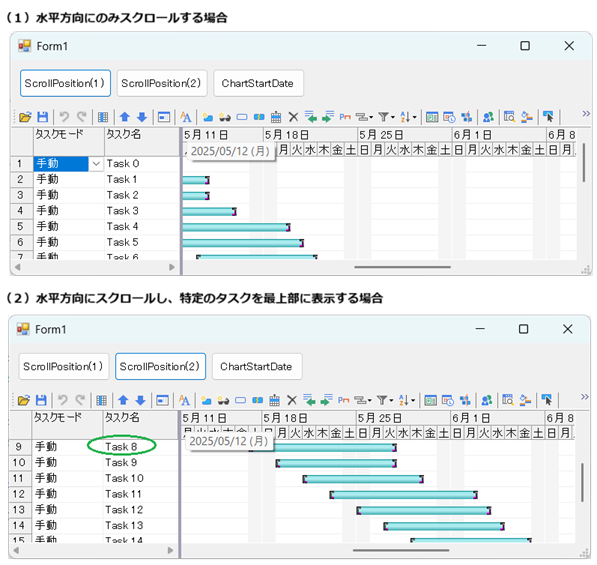This screenshot has width=597, height=565.
Task: Click blue move-up arrow icon in upper Form1 toolbar
Action: tap(125, 117)
